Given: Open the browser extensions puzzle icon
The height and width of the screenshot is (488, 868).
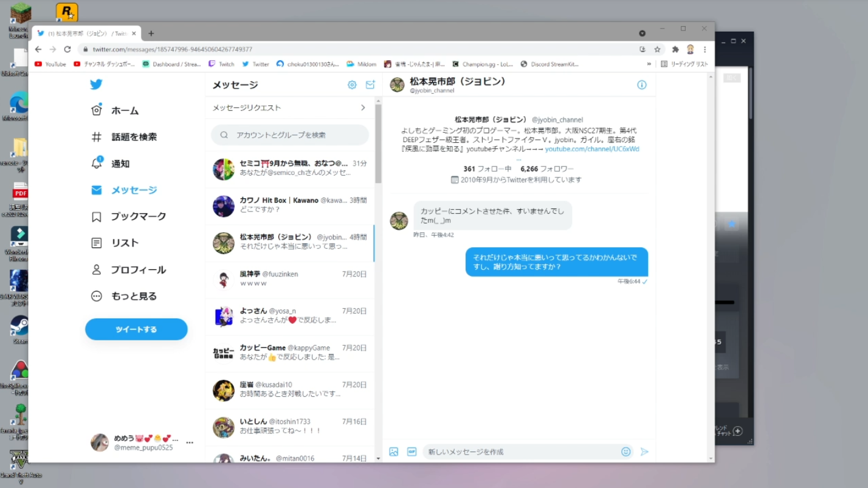Looking at the screenshot, I should tap(675, 49).
